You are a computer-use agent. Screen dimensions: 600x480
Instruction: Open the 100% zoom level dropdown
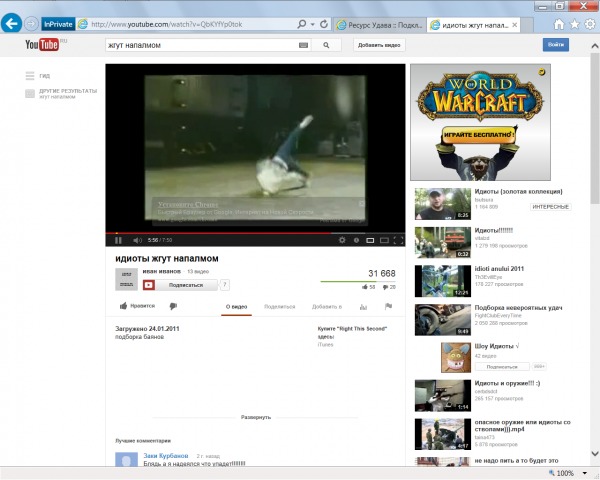coord(585,473)
